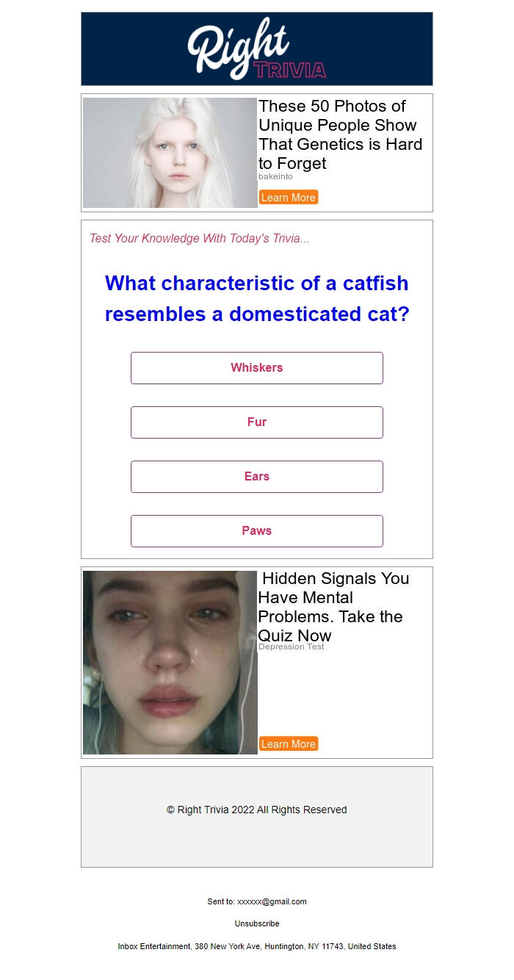
Task: Click the TRIVIA word in the logo
Action: pos(289,70)
